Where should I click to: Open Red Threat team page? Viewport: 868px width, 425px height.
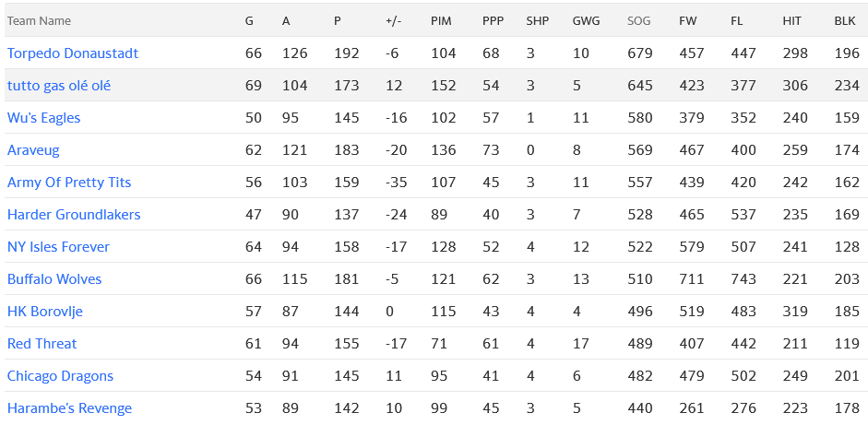42,344
